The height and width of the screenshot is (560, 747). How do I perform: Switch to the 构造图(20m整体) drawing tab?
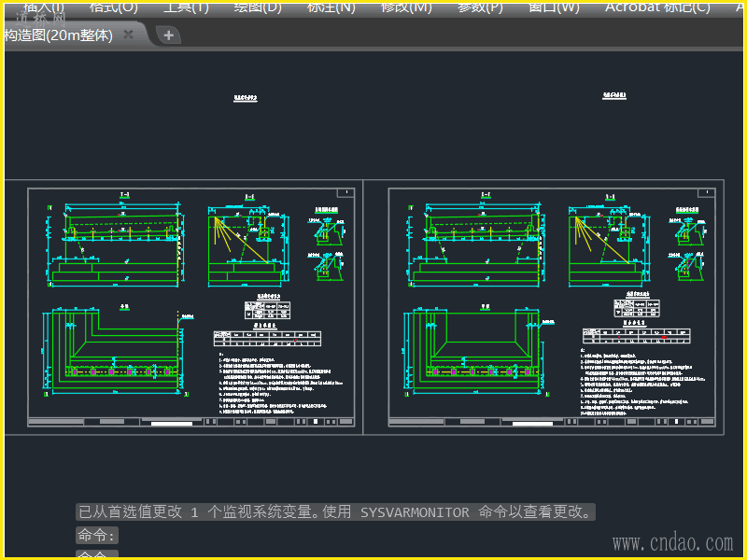click(58, 35)
